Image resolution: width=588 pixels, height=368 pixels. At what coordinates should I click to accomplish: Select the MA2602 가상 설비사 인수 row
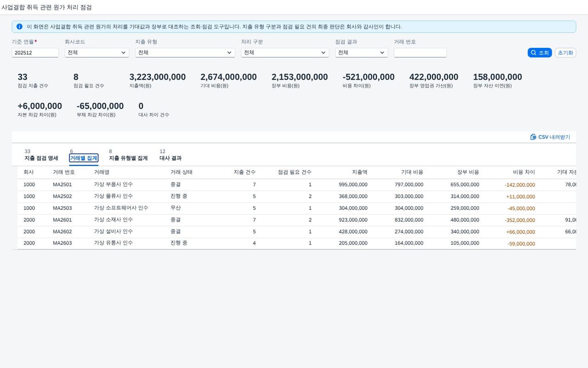coord(297,231)
